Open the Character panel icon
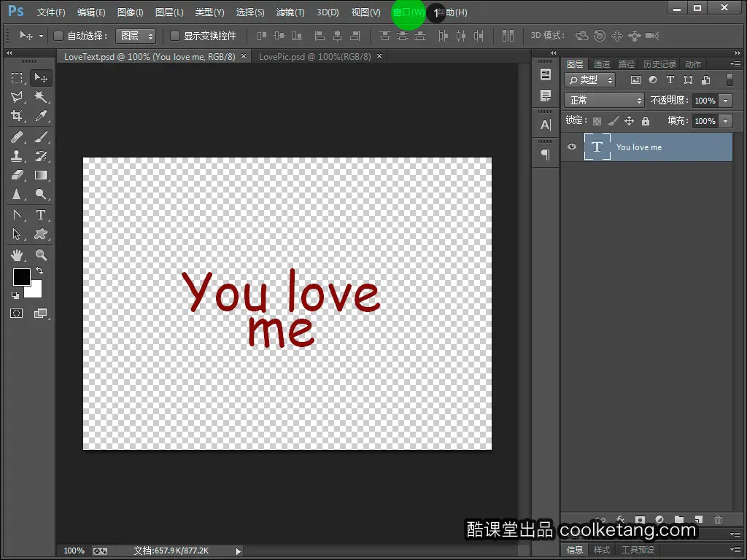This screenshot has width=747, height=560. [546, 125]
